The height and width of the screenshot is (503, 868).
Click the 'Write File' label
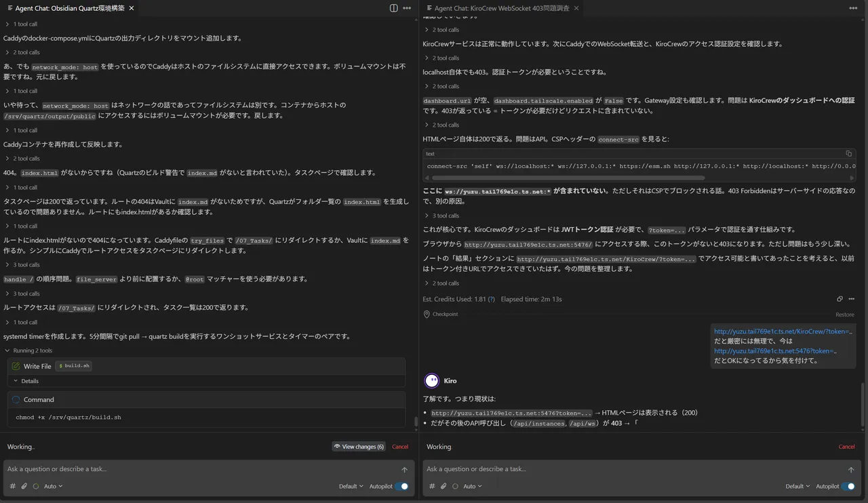pos(37,366)
